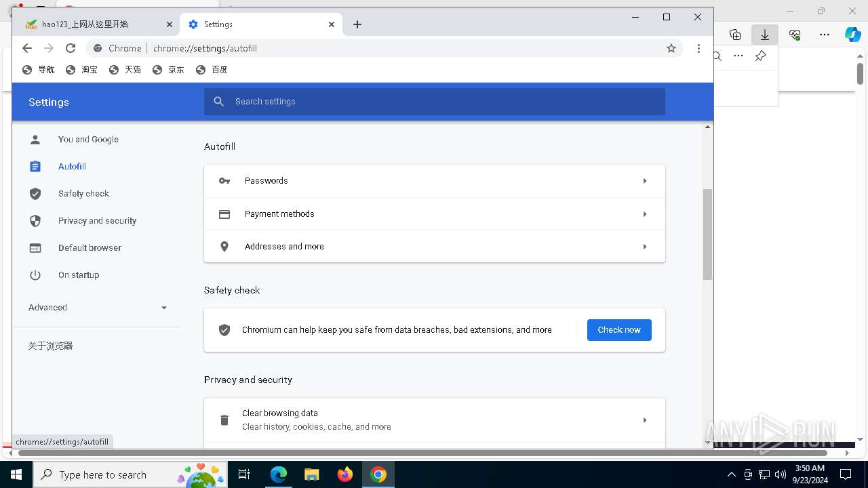The height and width of the screenshot is (488, 868).
Task: Open the 京东 bookmark
Action: 168,70
